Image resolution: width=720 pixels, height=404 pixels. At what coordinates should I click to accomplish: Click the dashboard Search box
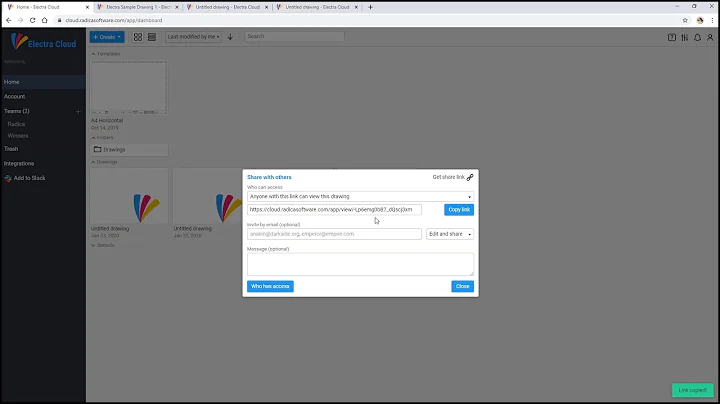pyautogui.click(x=294, y=36)
